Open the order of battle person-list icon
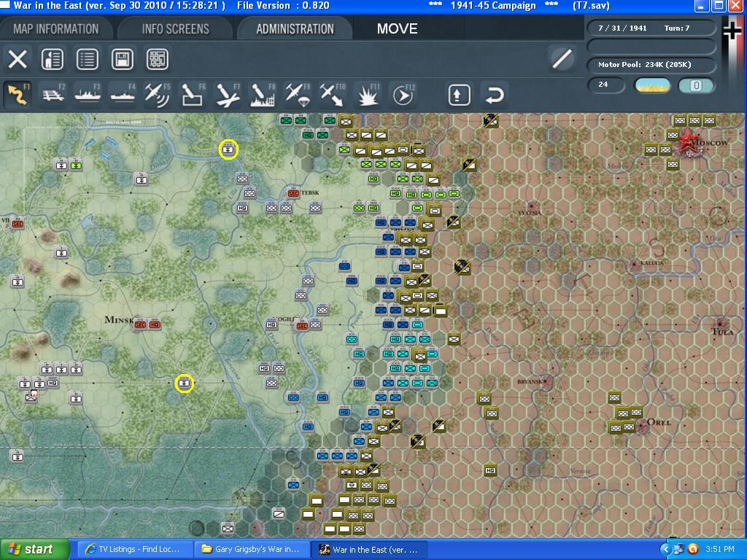 pos(53,60)
